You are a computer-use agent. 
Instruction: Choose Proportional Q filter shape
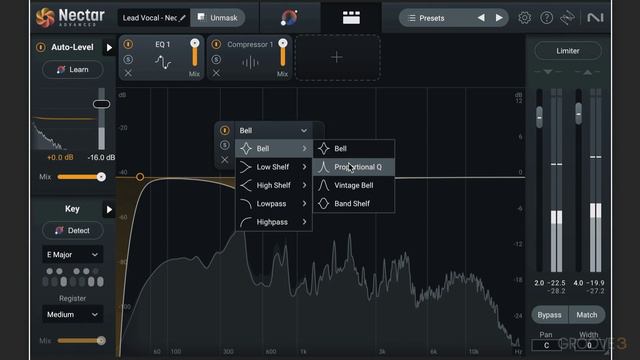(x=354, y=167)
